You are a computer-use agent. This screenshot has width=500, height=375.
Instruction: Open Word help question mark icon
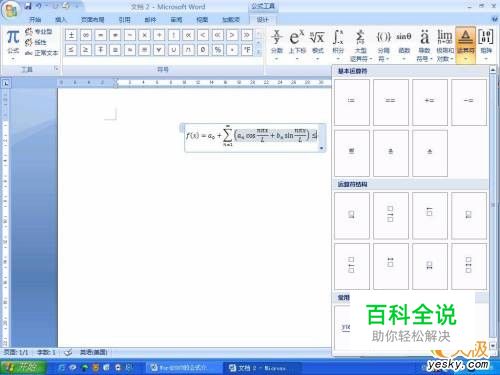(495, 20)
